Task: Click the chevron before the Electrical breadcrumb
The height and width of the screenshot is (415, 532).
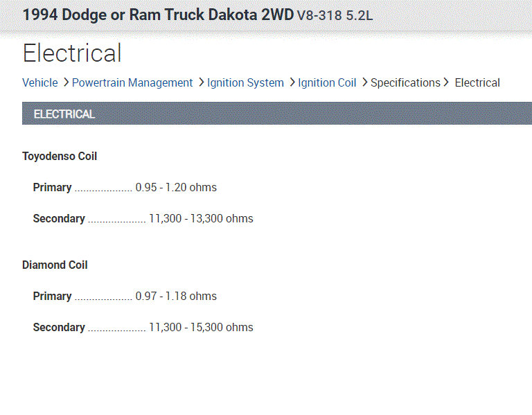Action: pos(447,82)
